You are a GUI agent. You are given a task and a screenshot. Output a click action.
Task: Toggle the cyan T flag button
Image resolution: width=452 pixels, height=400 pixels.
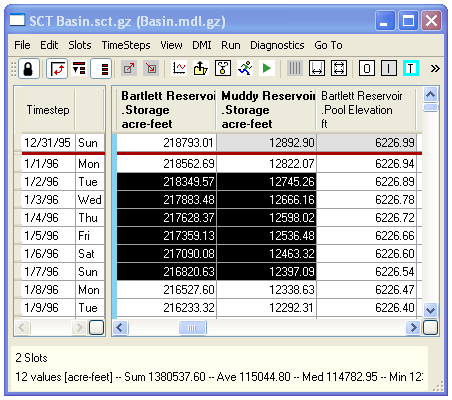[411, 69]
